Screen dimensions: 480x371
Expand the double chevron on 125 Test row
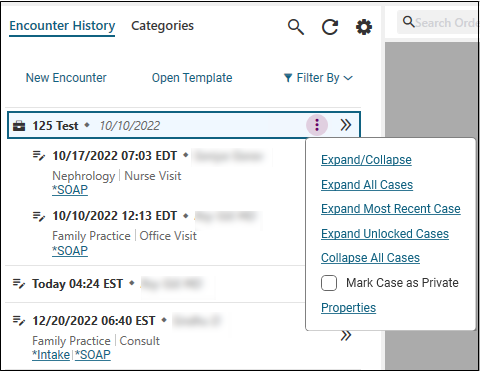point(346,125)
